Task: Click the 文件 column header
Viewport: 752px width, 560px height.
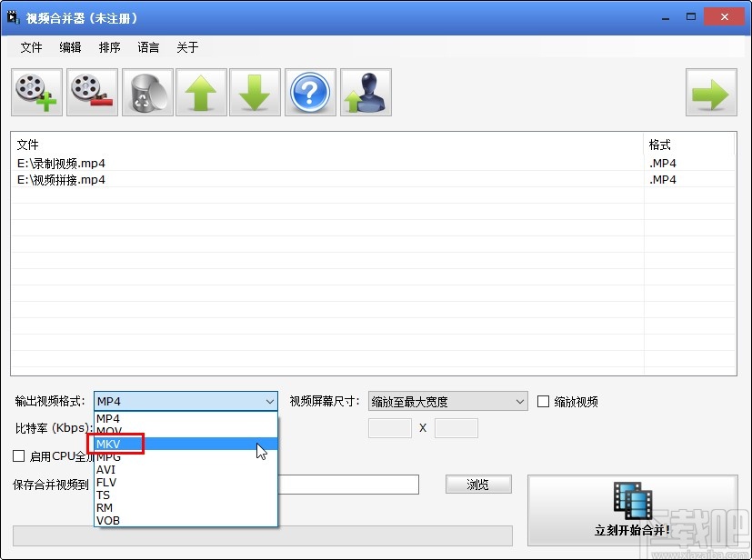Action: tap(327, 145)
